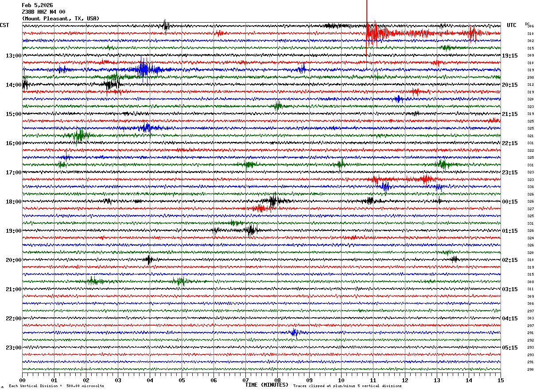Click the DC offset value '312'

click(530, 85)
